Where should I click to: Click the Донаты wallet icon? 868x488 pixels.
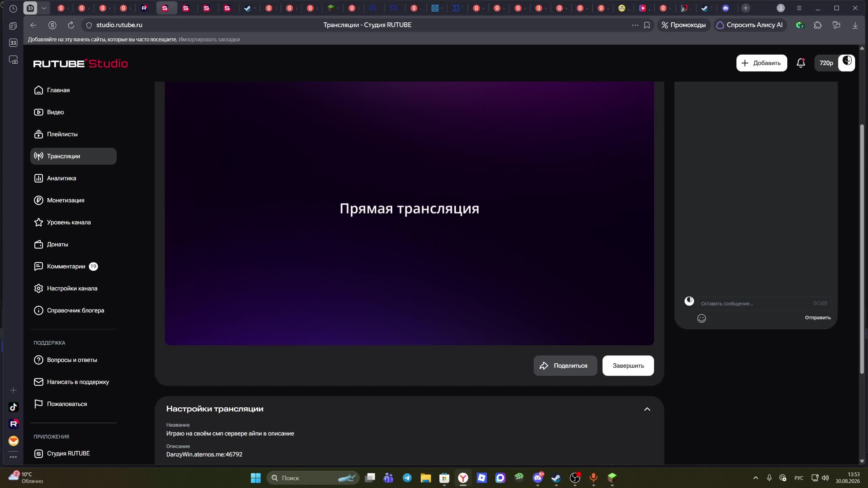point(39,244)
